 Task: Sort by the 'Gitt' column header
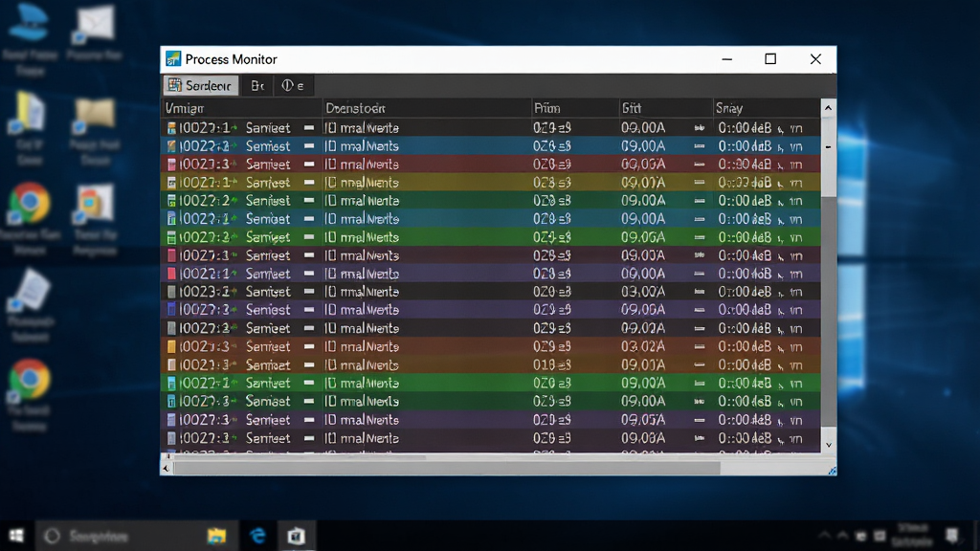pyautogui.click(x=666, y=108)
